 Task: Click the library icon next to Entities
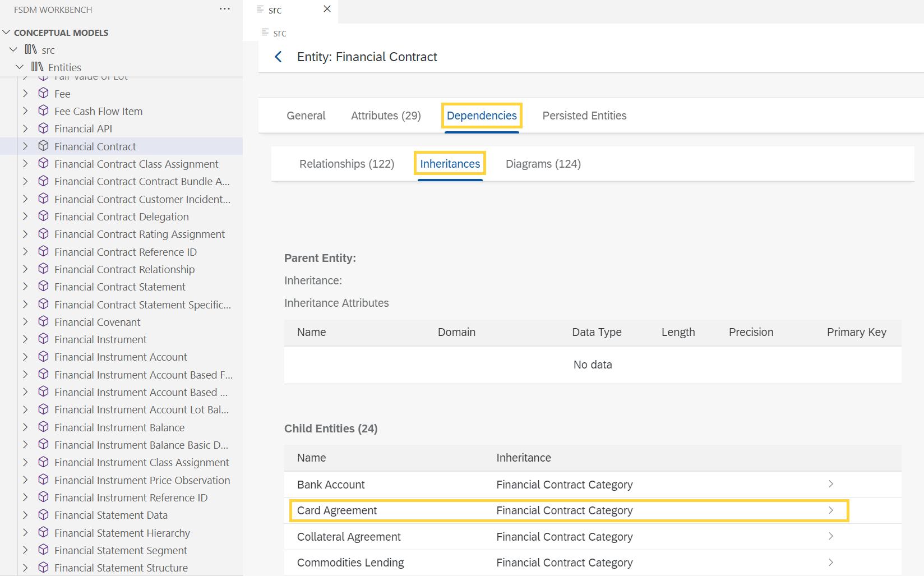click(37, 67)
